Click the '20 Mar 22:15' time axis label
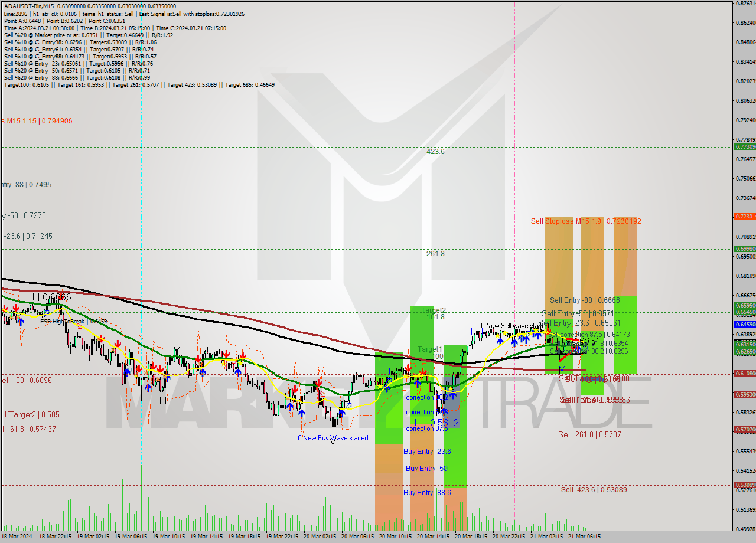 coord(508,537)
